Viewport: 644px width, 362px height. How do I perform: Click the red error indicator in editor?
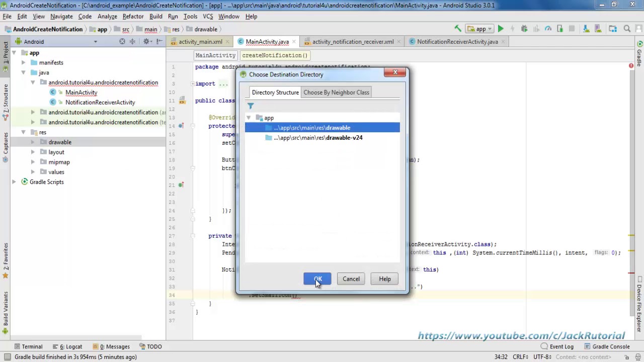tap(631, 66)
